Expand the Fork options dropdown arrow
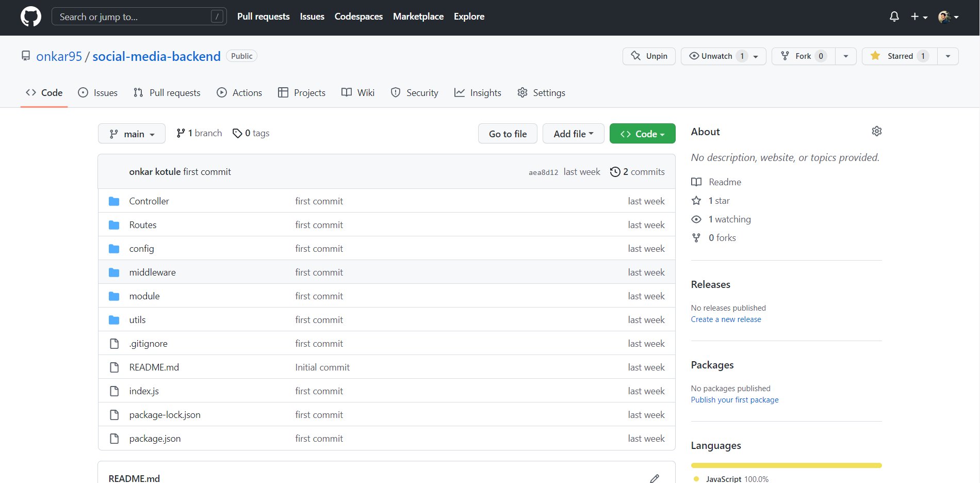 point(846,56)
